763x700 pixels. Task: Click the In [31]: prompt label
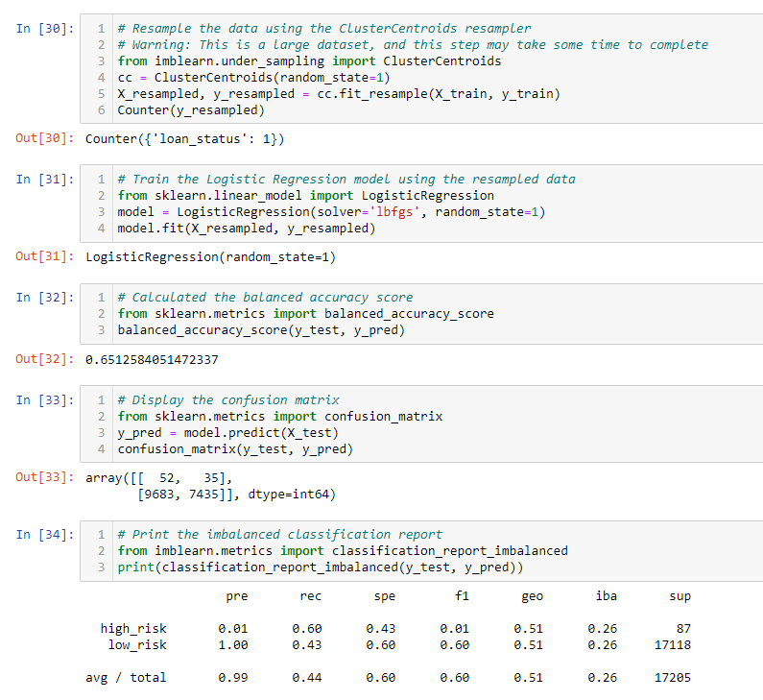(45, 180)
